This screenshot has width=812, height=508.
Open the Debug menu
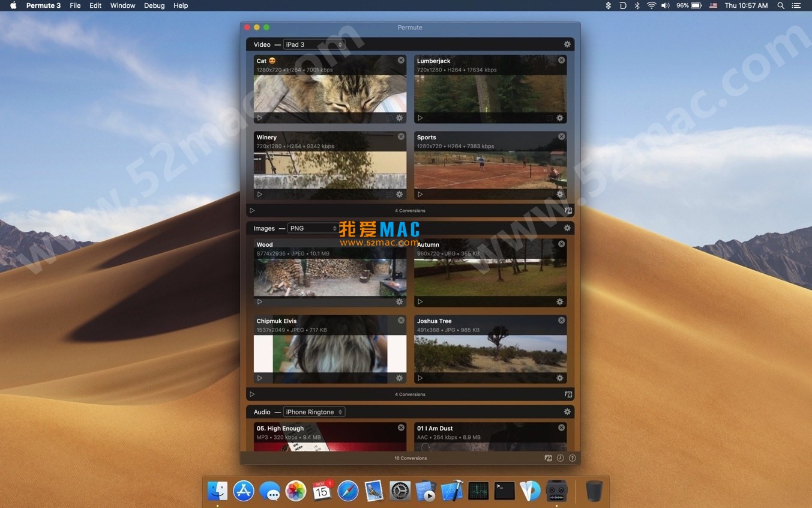(x=154, y=5)
